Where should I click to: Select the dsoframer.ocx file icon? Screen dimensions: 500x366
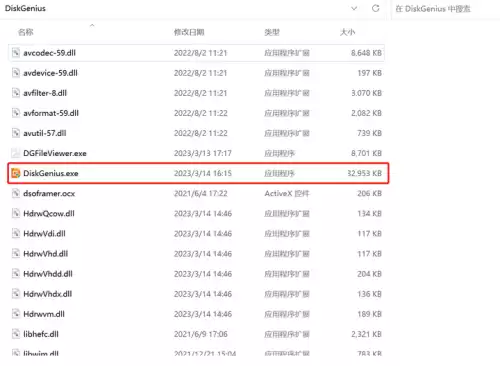click(x=16, y=193)
